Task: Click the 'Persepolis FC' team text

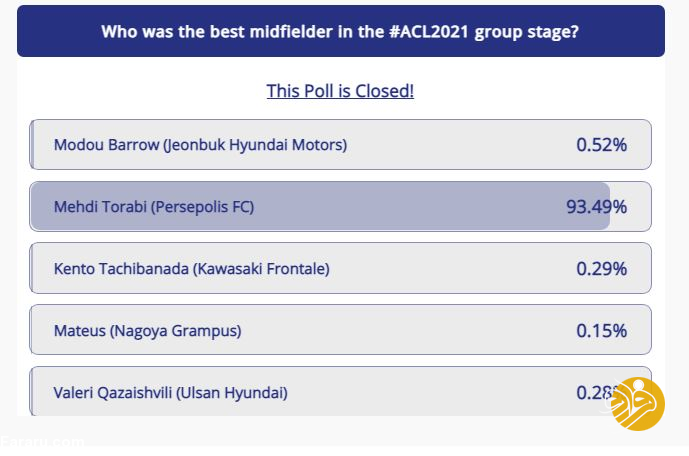Action: tap(203, 207)
